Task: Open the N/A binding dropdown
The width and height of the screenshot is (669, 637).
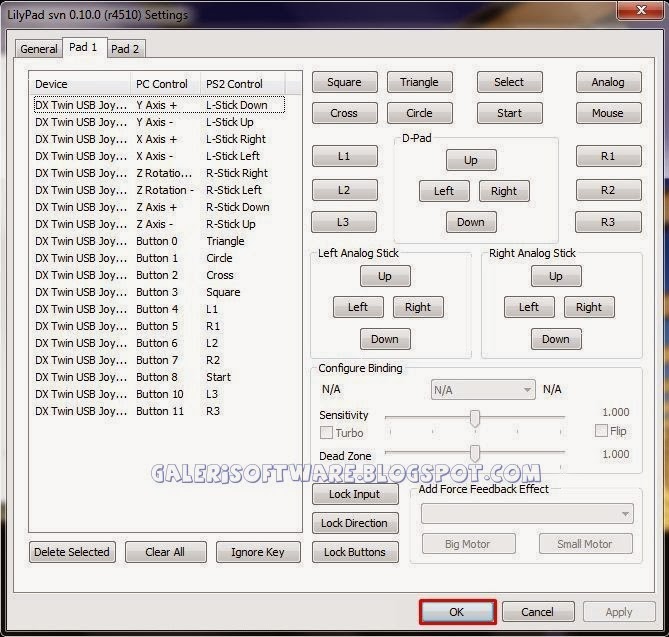Action: [483, 390]
